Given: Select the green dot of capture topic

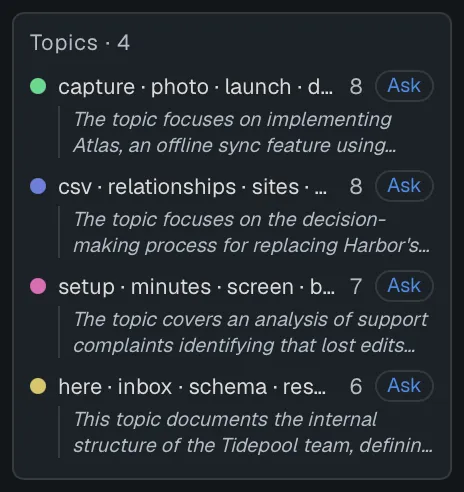Looking at the screenshot, I should (38, 86).
